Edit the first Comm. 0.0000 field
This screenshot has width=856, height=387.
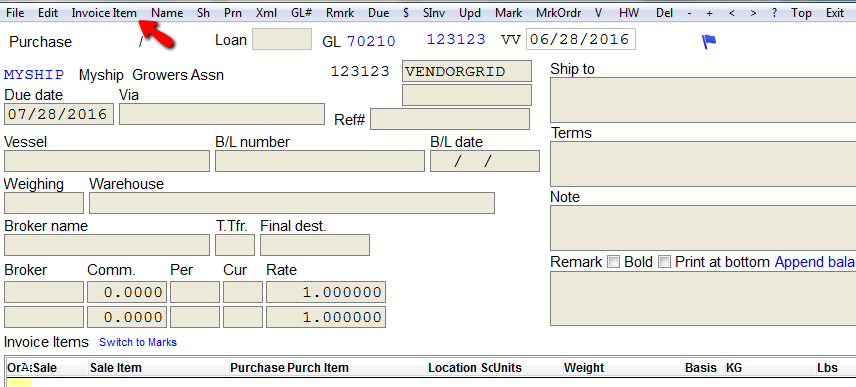[127, 292]
